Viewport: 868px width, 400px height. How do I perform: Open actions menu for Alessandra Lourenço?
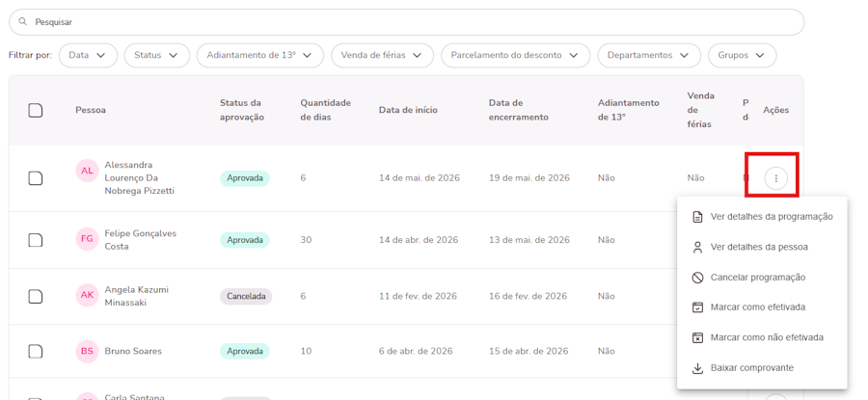click(x=776, y=178)
